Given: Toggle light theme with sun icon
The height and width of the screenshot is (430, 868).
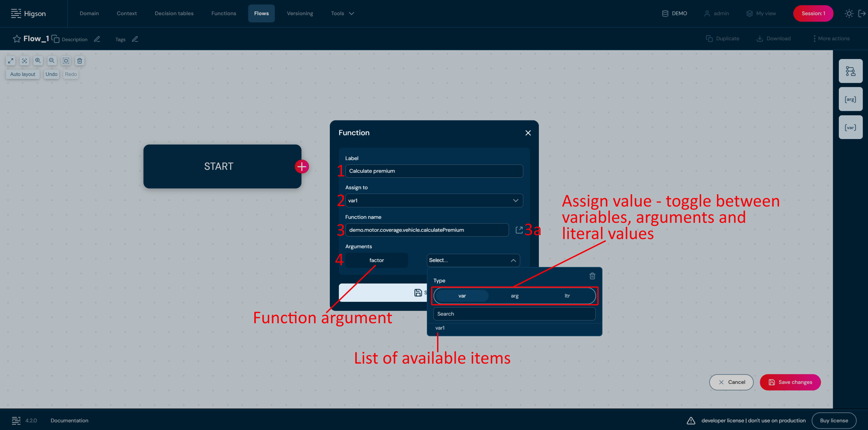Looking at the screenshot, I should tap(849, 14).
